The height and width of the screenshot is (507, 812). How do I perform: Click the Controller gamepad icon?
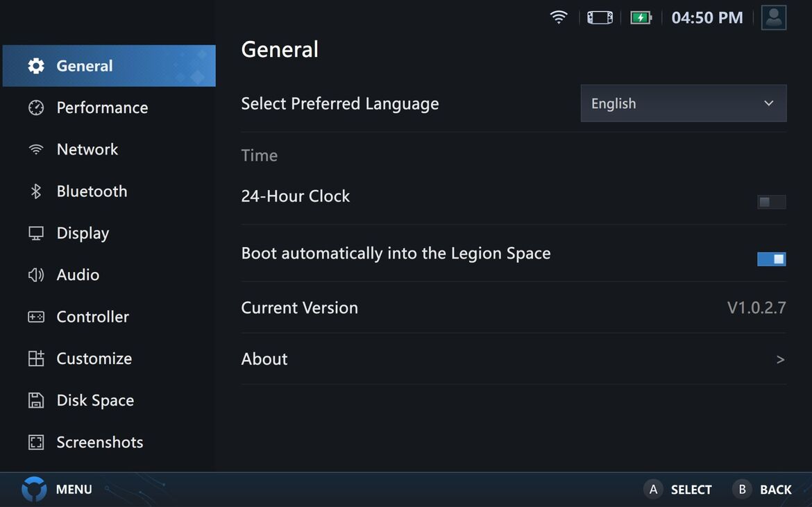coord(36,317)
